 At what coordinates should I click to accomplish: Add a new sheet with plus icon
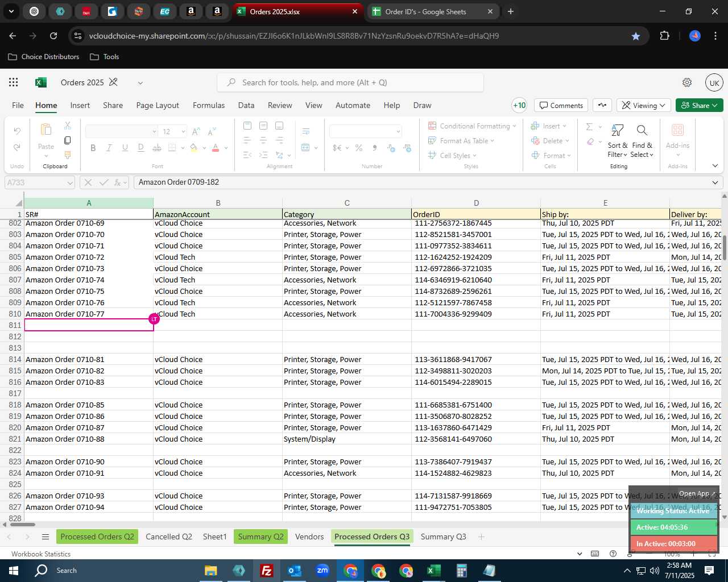tap(481, 537)
